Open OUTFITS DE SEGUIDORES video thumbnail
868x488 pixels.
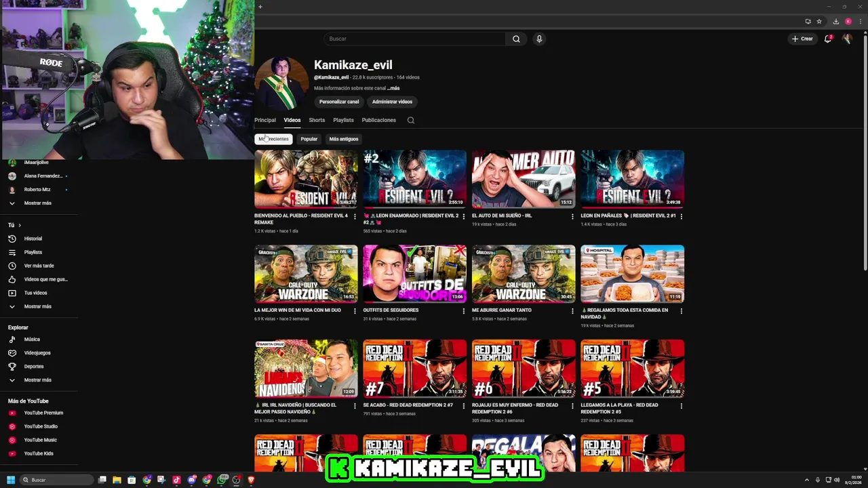pyautogui.click(x=414, y=274)
